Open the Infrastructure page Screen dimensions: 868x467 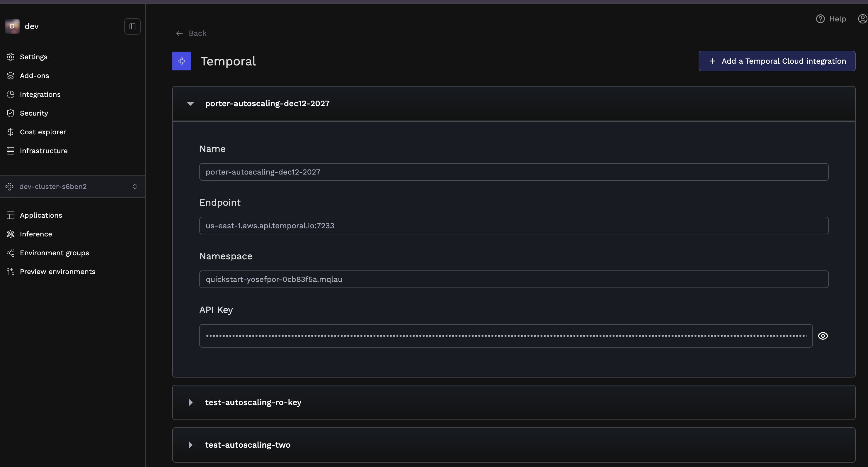coord(43,151)
